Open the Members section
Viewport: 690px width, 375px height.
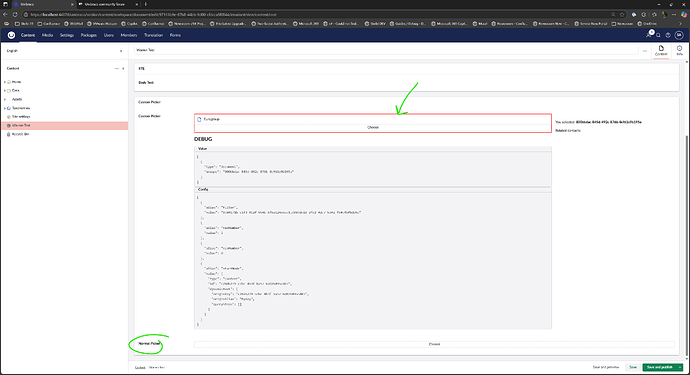click(129, 35)
